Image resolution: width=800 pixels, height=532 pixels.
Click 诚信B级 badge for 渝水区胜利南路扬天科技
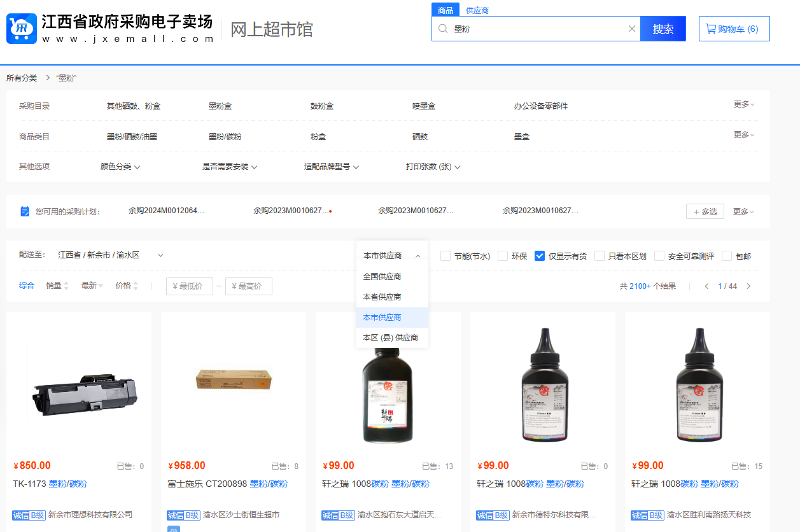click(648, 515)
